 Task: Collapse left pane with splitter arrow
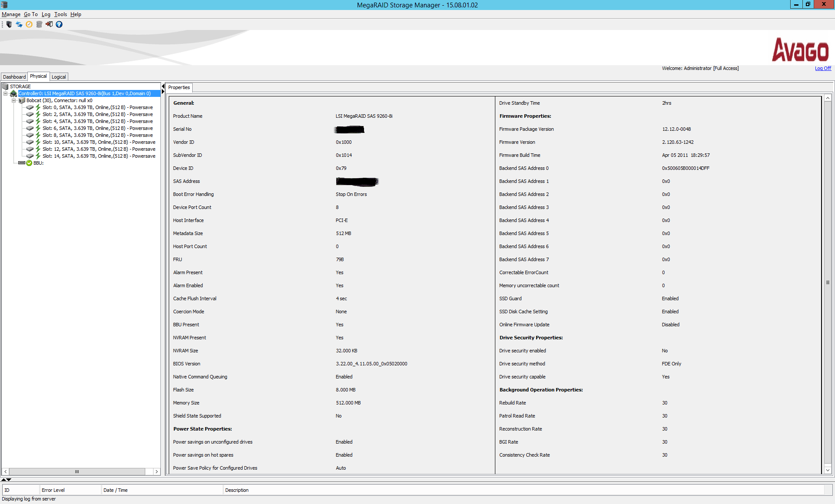[x=163, y=86]
